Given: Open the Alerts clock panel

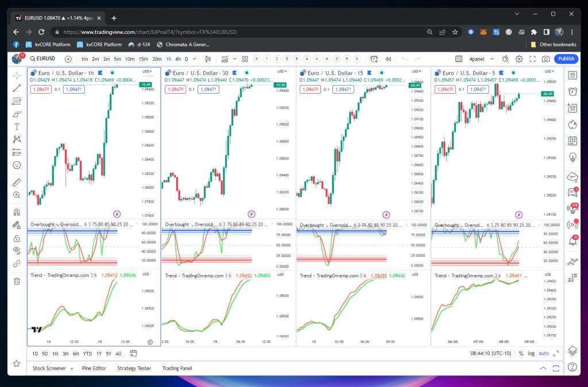Looking at the screenshot, I should coord(572,91).
